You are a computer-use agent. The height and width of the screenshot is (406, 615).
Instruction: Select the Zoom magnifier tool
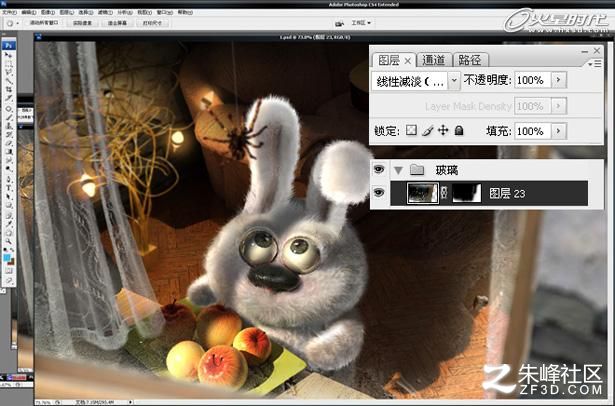coord(8,241)
